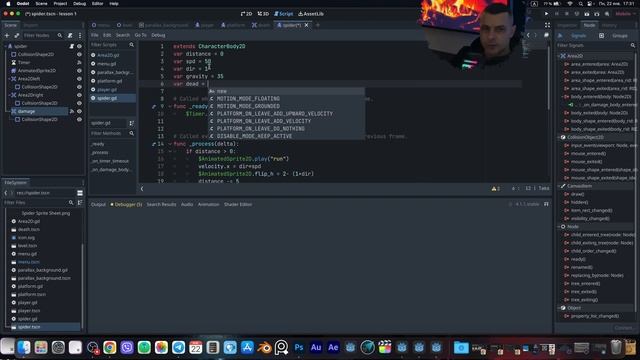Viewport: 640px width, 360px height.
Task: Collapse CollisionObject2D signals group
Action: click(559, 137)
